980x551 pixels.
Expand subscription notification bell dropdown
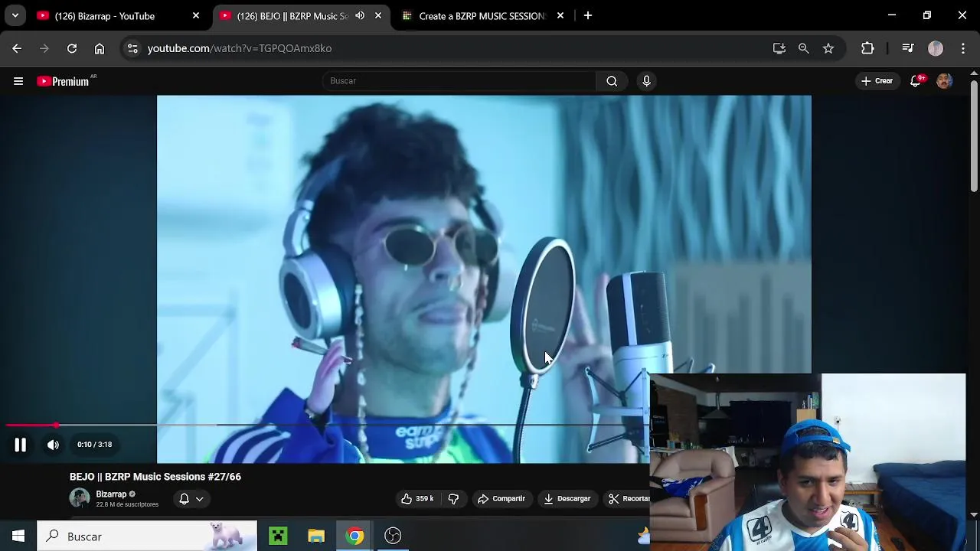191,499
